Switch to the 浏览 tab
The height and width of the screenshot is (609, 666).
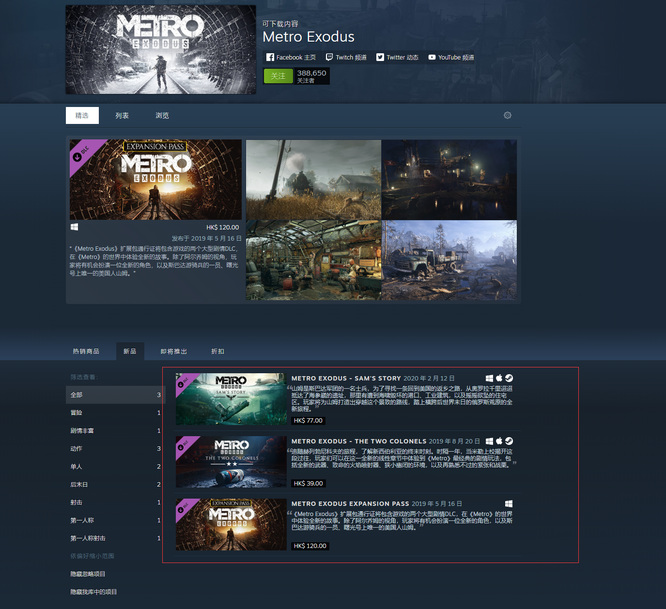pos(162,116)
